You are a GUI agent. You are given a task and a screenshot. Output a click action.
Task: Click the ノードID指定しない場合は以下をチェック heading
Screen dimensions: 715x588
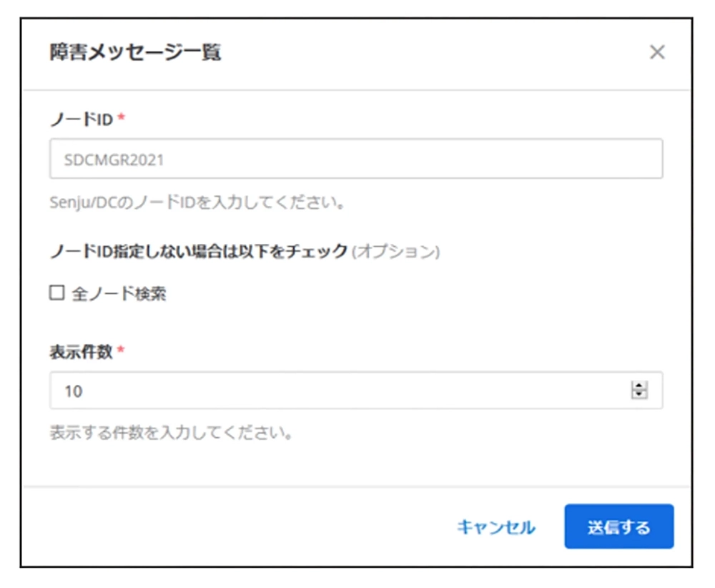(x=198, y=251)
